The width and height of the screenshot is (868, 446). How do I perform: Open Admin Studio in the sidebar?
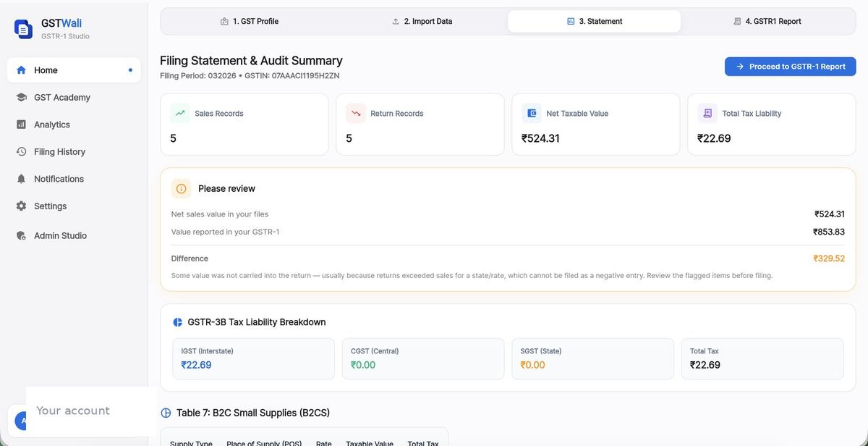tap(74, 235)
